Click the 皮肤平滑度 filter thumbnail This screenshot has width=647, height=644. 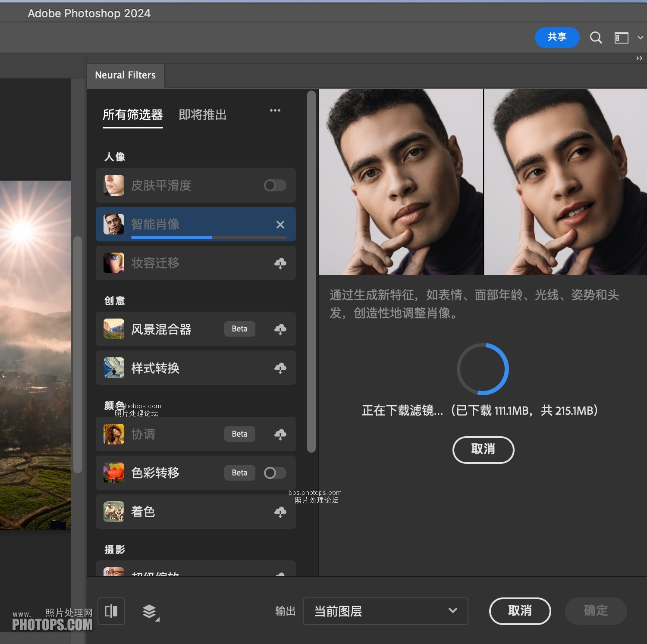[114, 185]
